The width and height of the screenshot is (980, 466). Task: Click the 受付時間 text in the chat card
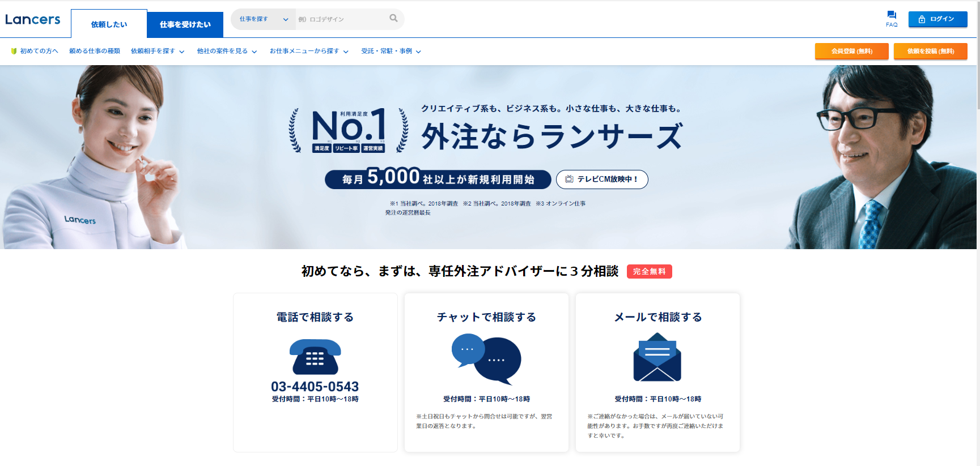(486, 399)
